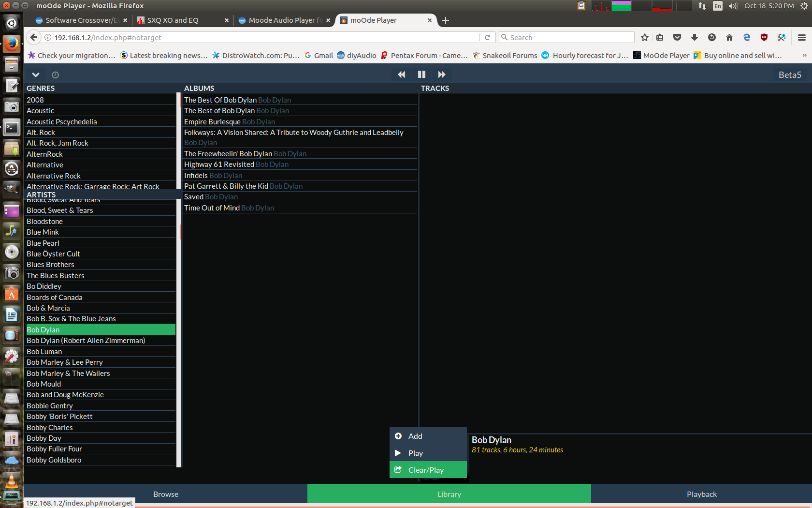Switch to Software Crossover browser tab
Screen dimensions: 812x508
[x=81, y=20]
